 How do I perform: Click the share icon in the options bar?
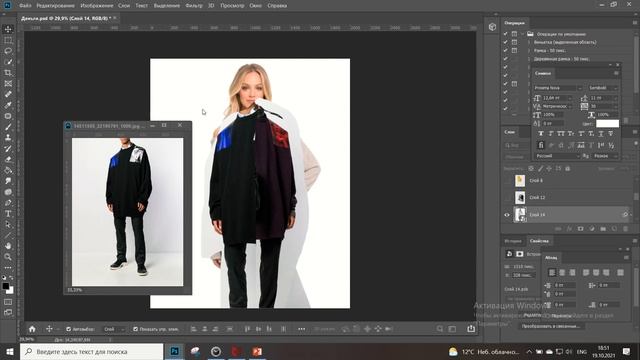471,329
